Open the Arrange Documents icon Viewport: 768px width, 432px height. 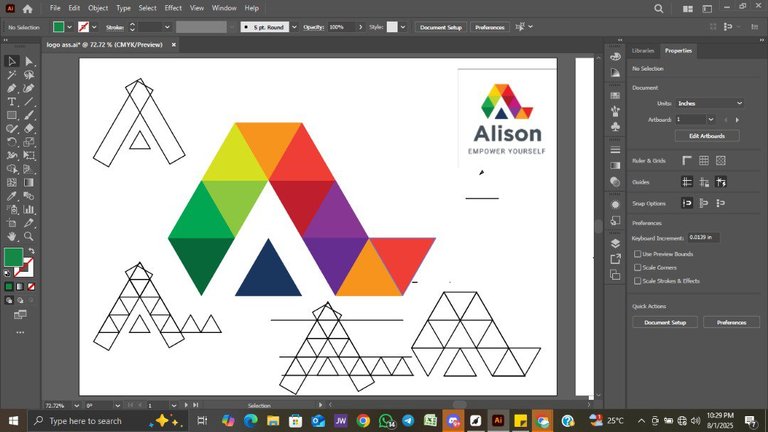click(688, 8)
